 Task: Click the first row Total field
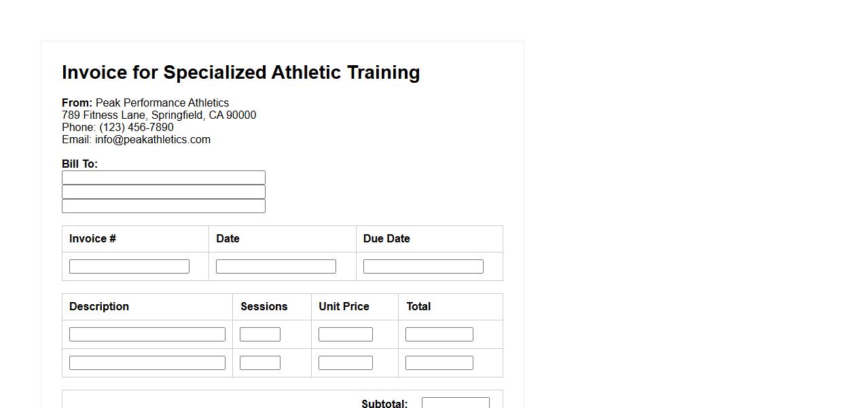pos(439,335)
